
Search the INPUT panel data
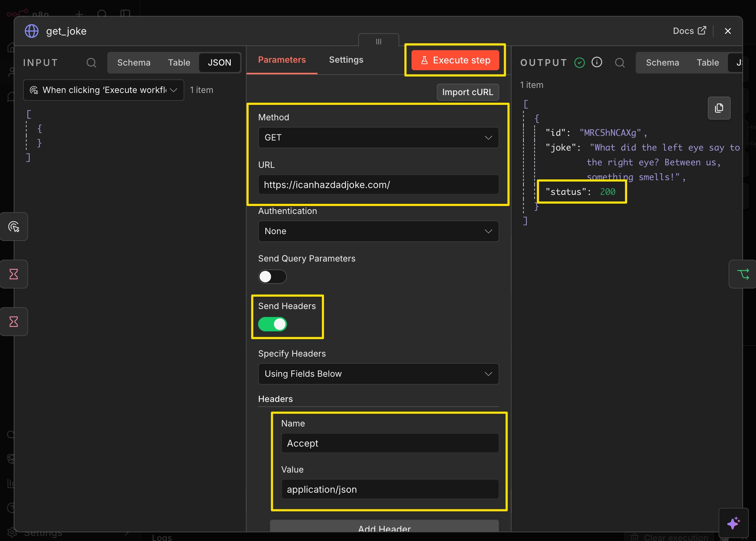pyautogui.click(x=91, y=62)
